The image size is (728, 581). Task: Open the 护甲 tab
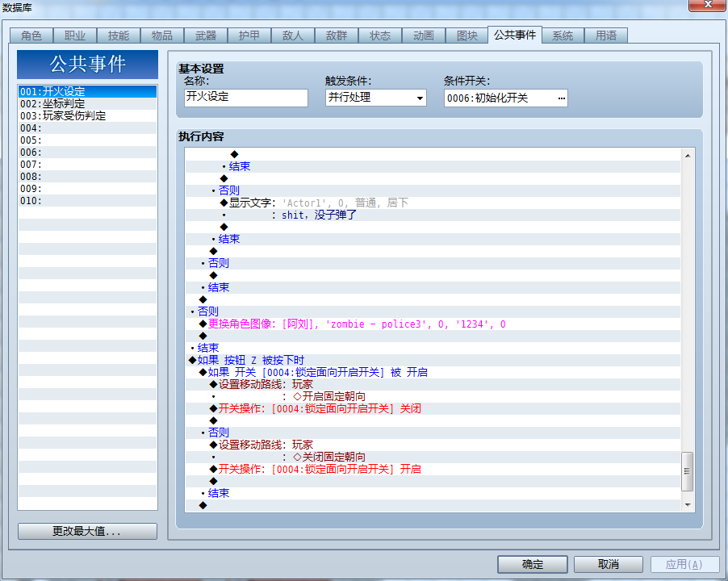pyautogui.click(x=249, y=36)
